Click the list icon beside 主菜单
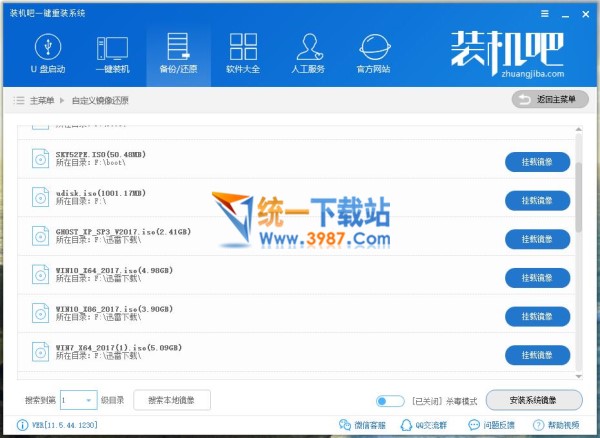 (19, 101)
